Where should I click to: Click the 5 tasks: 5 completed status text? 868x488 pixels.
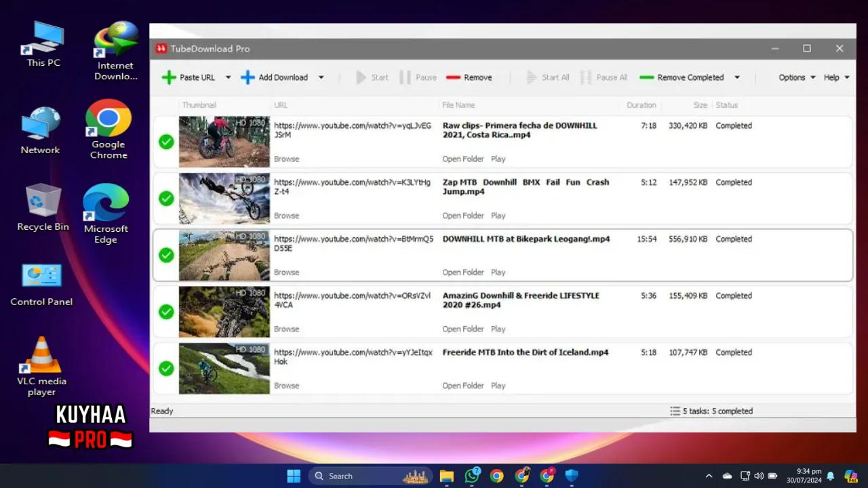[717, 411]
